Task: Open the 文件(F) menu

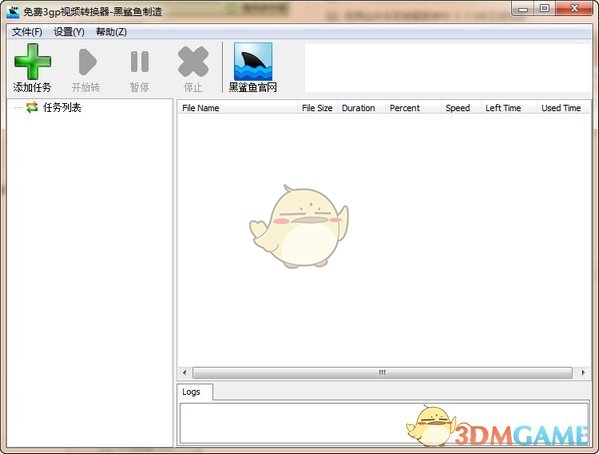Action: pos(27,32)
